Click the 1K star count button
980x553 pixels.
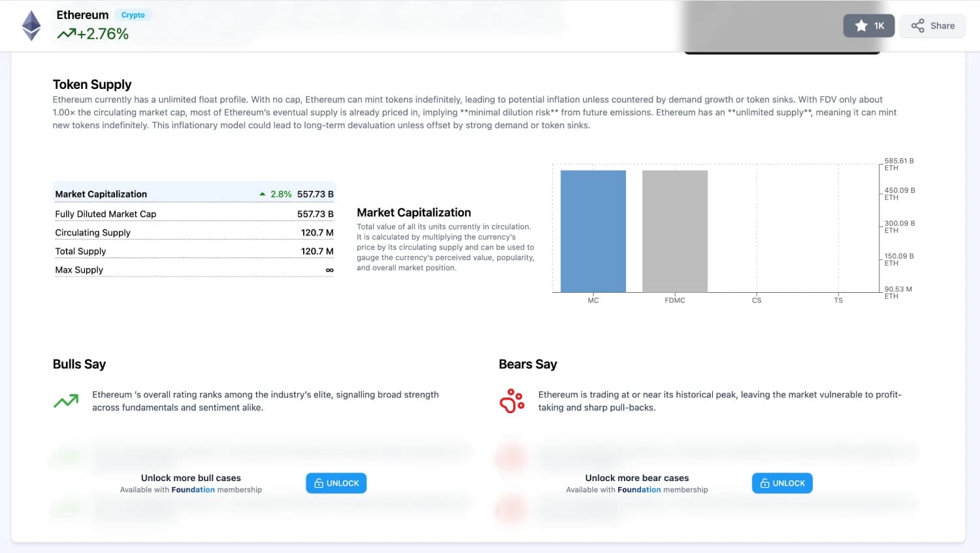pos(869,25)
